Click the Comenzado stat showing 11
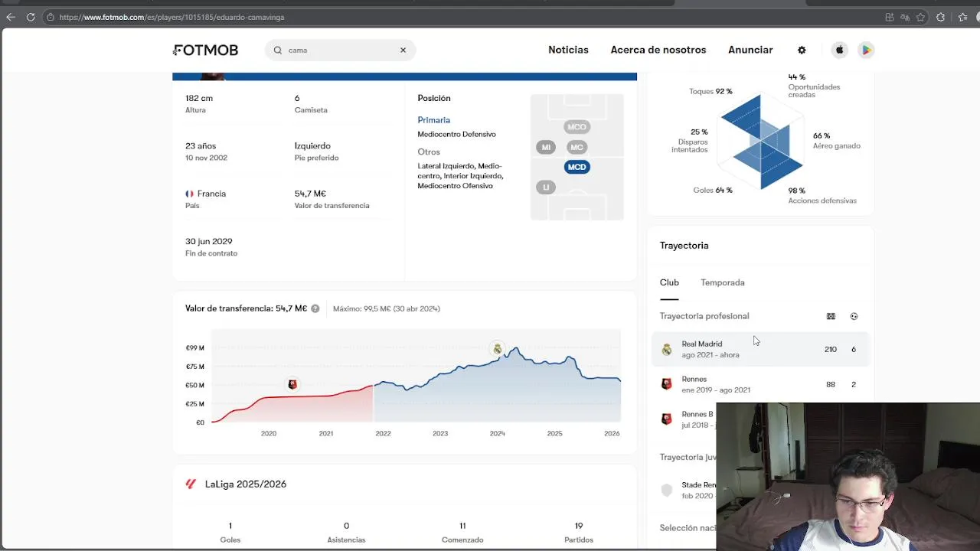Screen dimensions: 980x551 coord(462,532)
